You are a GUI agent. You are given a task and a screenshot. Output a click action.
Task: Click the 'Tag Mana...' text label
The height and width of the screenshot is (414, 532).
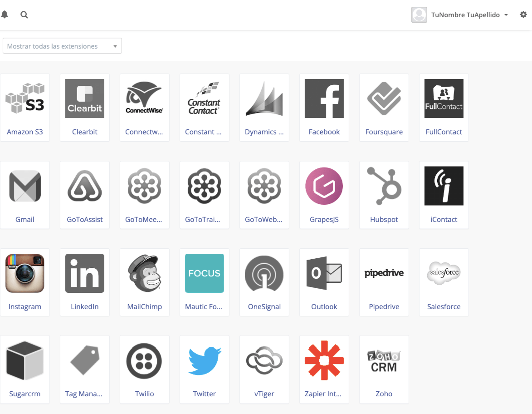[84, 394]
